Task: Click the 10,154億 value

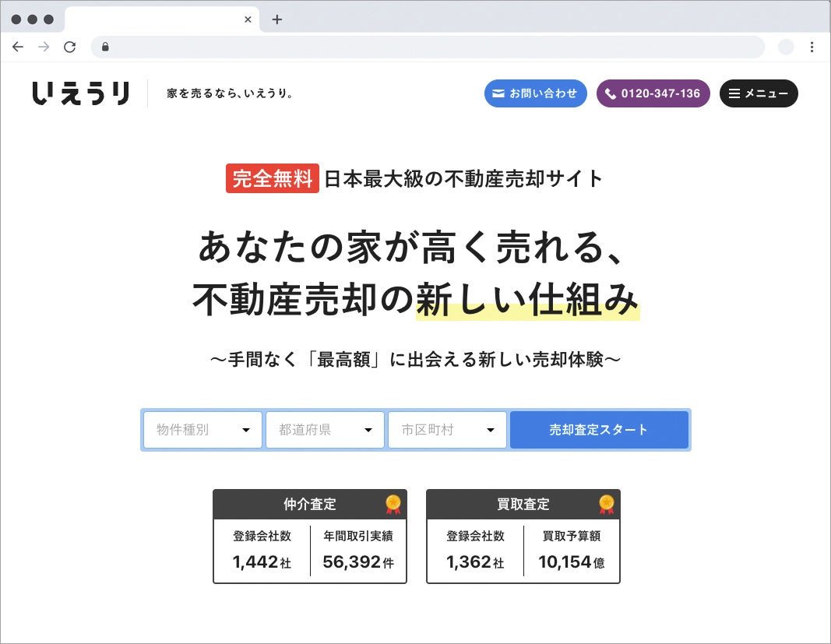Action: tap(572, 561)
